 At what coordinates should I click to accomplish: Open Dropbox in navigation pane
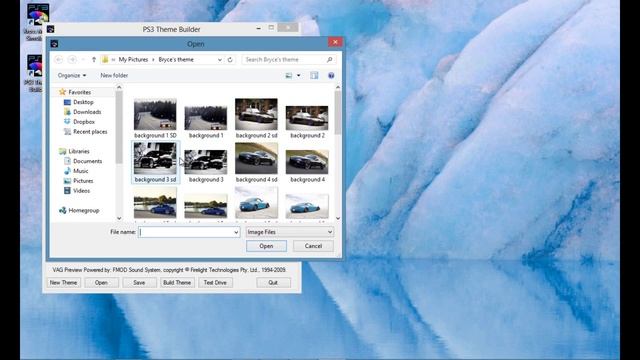[x=84, y=122]
